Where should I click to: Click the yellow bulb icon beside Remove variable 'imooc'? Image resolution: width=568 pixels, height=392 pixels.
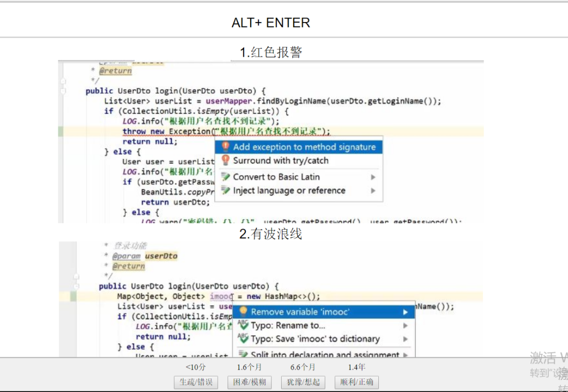click(243, 312)
